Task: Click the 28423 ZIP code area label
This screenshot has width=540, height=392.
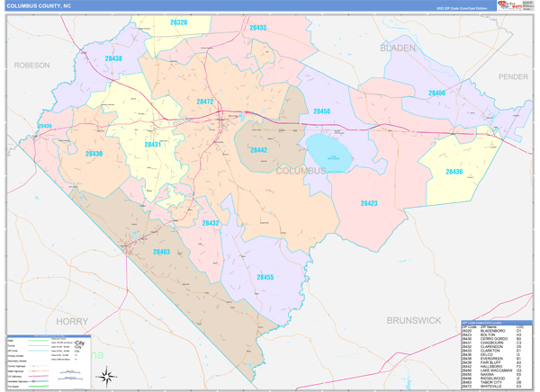Action: [368, 204]
